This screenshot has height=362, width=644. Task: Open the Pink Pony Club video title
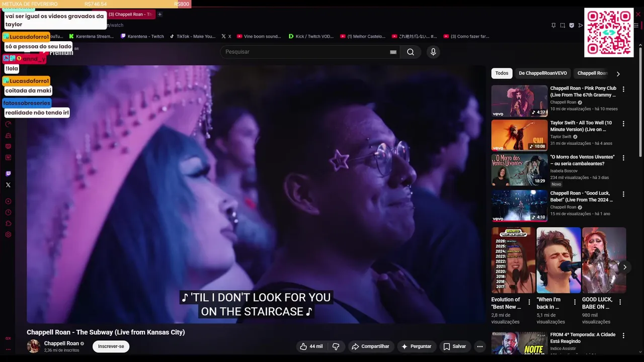[x=583, y=92]
